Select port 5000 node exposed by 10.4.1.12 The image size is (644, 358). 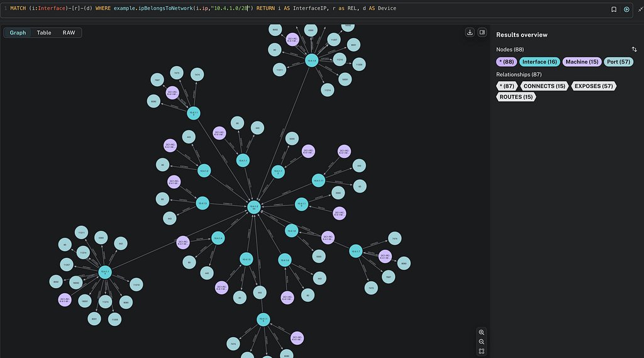coord(292,139)
